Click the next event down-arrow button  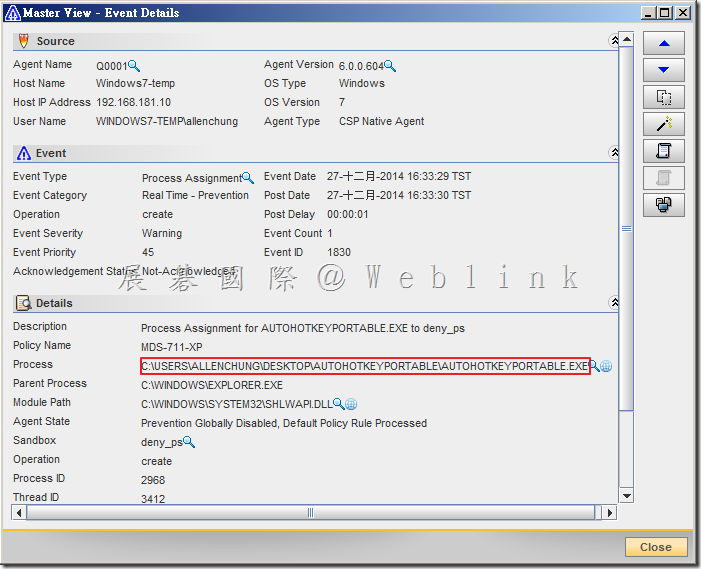tap(663, 70)
